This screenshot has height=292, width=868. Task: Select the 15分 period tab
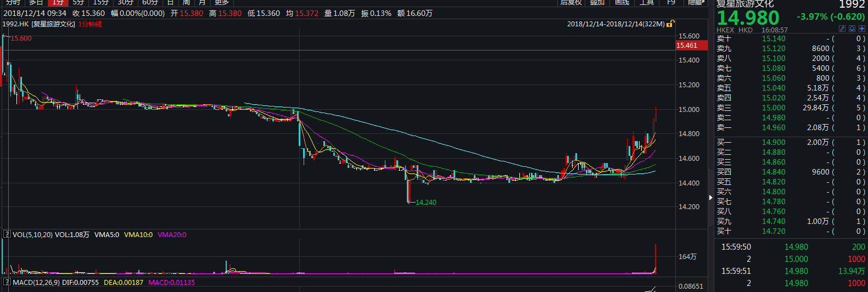101,3
